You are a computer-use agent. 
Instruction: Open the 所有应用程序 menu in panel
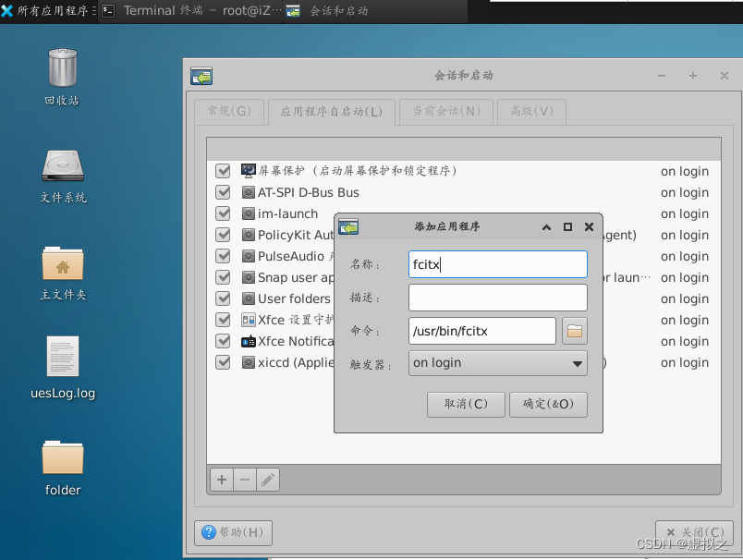[48, 10]
